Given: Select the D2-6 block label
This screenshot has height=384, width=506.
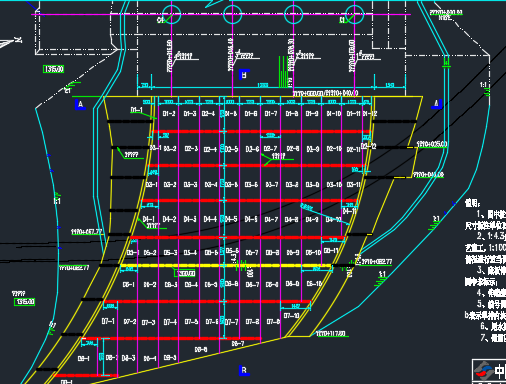Looking at the screenshot, I should pyautogui.click(x=252, y=149).
